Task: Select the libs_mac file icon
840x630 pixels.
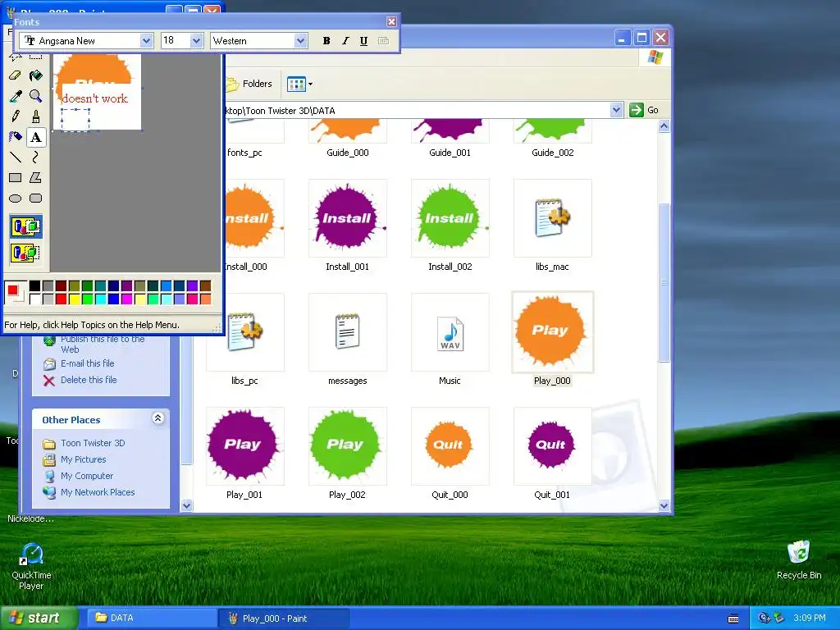Action: tap(552, 218)
